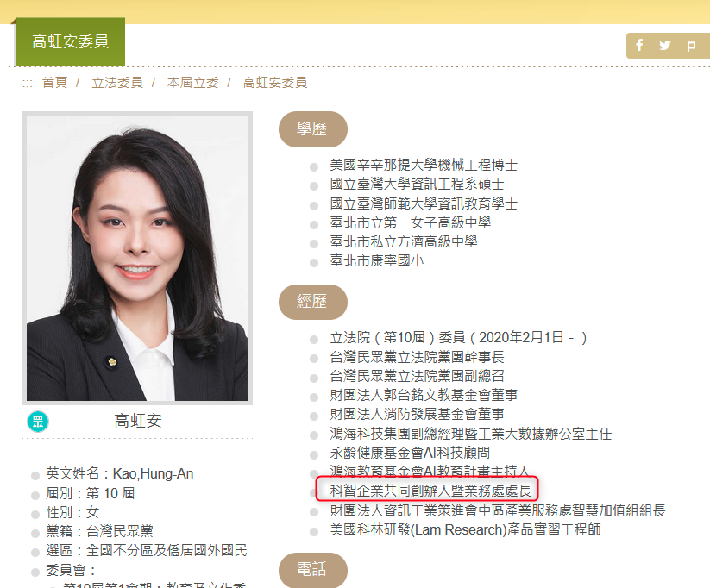
Task: Go to 立法委員 breadcrumb link
Action: point(117,83)
